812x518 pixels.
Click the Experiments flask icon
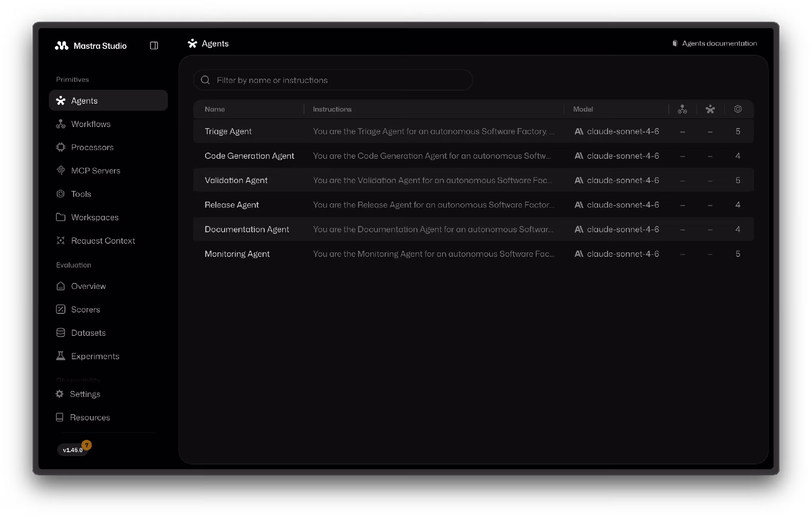pos(60,356)
